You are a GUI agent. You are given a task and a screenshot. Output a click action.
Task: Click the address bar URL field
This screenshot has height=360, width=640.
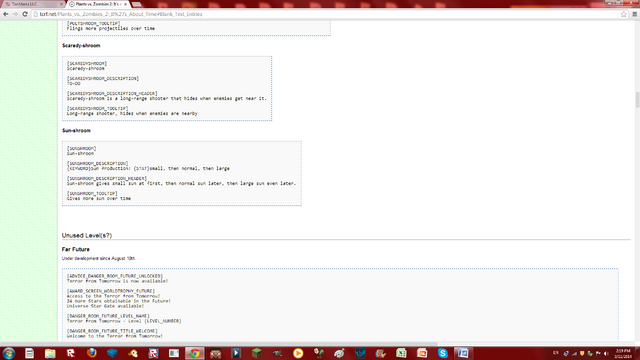pos(327,14)
